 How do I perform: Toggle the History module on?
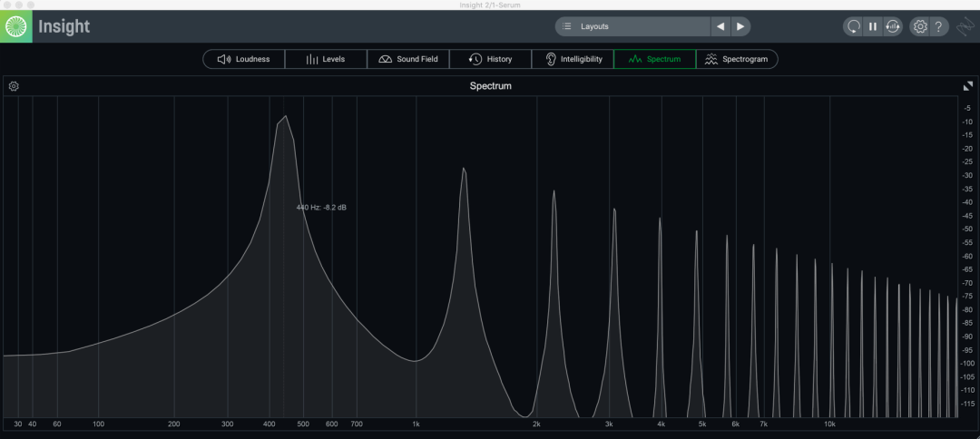[490, 59]
